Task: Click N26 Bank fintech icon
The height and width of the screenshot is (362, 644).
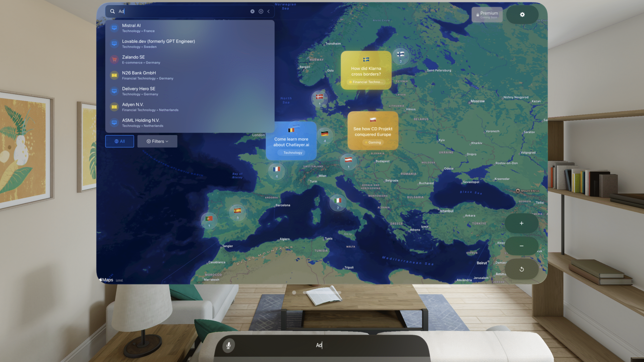Action: pos(114,75)
